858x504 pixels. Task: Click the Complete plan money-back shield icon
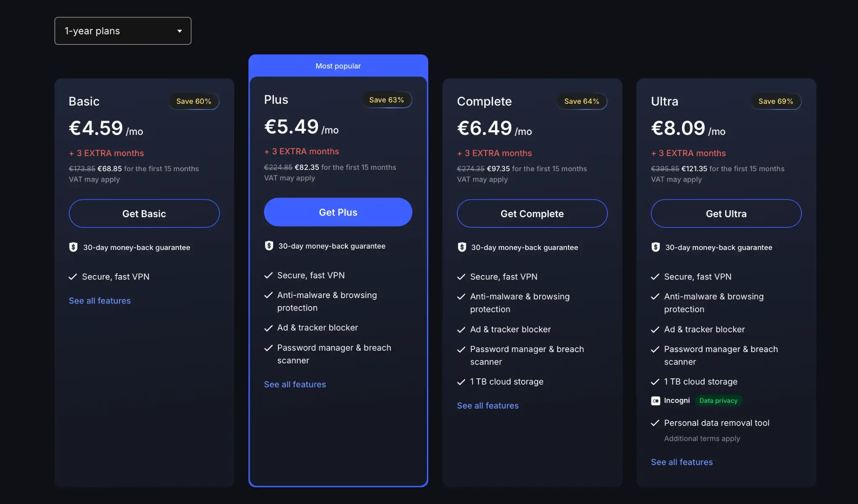[x=462, y=247]
